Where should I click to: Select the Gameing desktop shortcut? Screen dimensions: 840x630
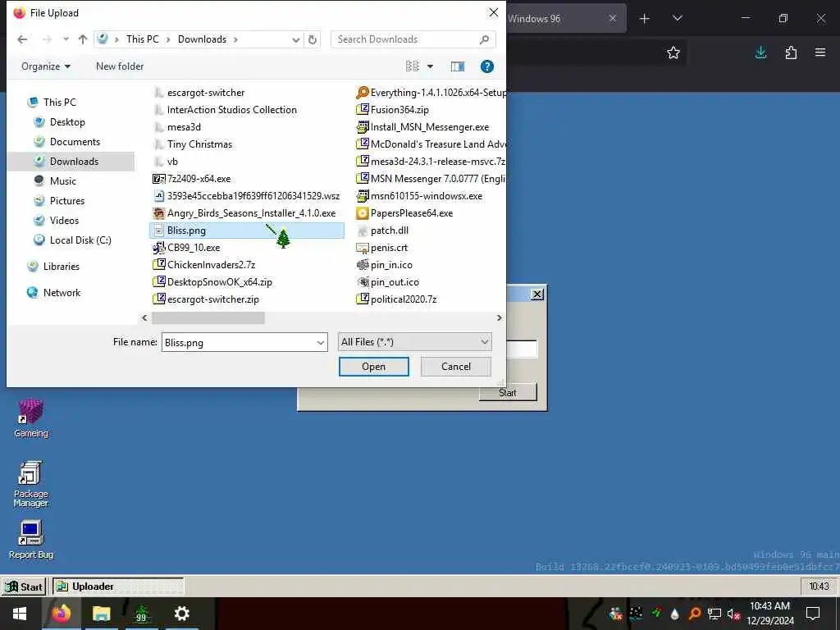point(31,418)
